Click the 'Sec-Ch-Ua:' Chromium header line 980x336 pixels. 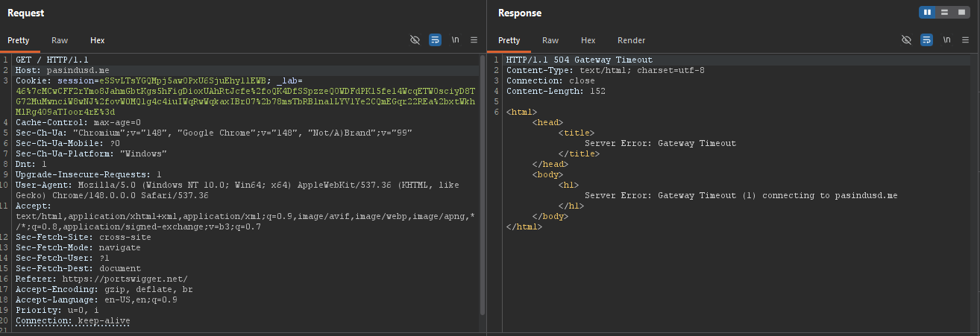(x=213, y=133)
